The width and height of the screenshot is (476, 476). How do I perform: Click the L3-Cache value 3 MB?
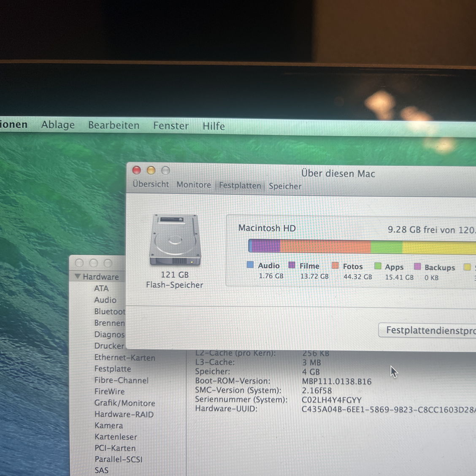(311, 362)
